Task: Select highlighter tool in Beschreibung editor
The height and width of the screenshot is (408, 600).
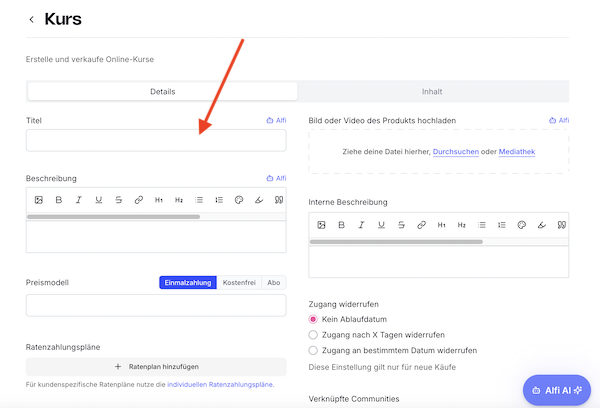Action: [x=259, y=200]
